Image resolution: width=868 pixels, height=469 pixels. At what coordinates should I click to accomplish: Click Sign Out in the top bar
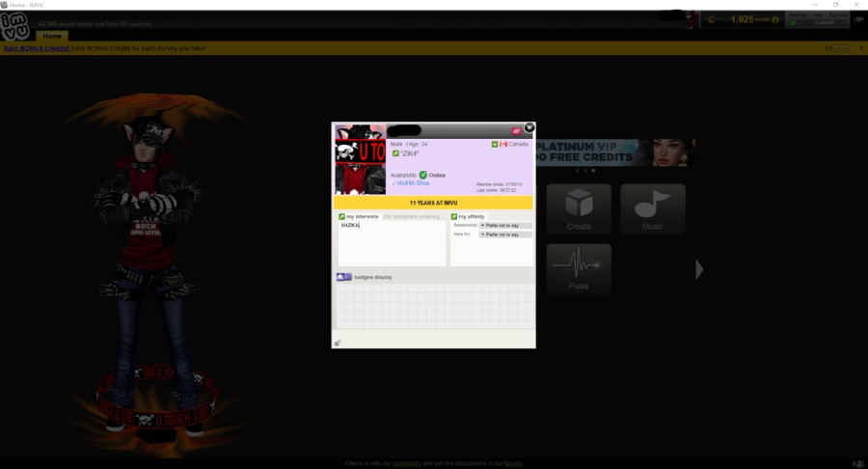point(837,14)
